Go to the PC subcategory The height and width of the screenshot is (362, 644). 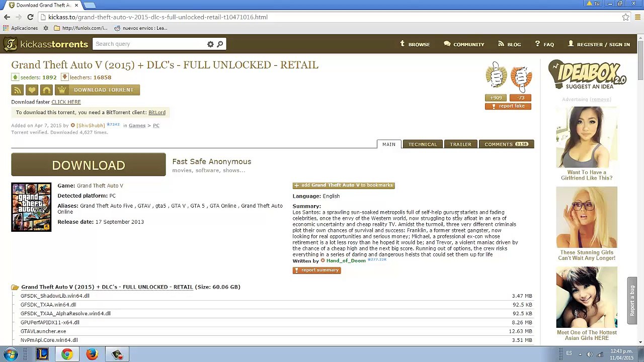point(156,126)
